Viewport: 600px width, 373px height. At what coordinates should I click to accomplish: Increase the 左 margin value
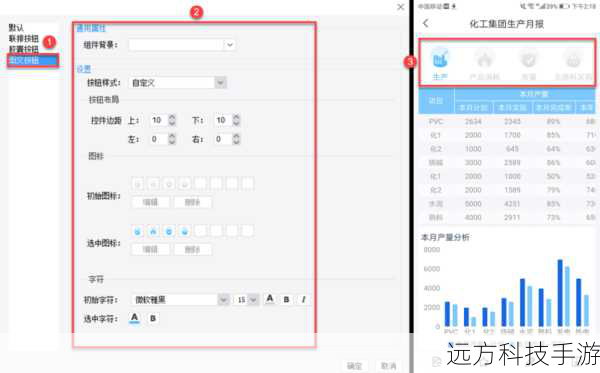click(x=172, y=136)
